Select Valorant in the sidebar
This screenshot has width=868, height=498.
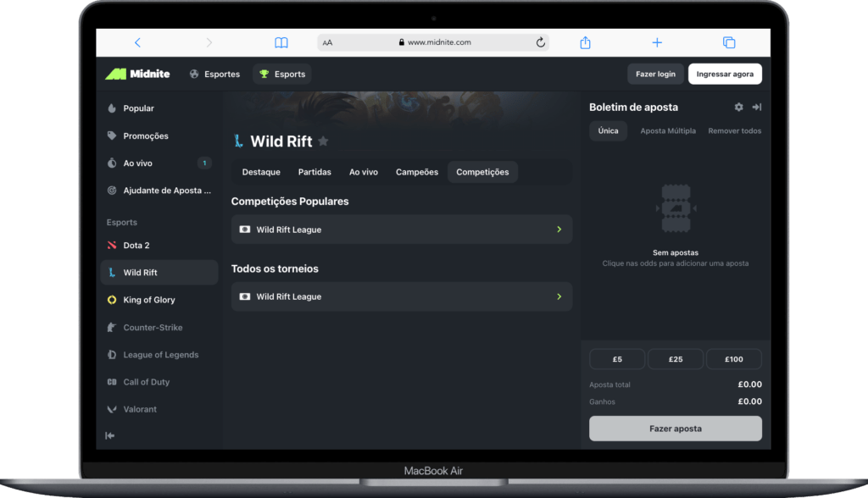(x=159, y=409)
